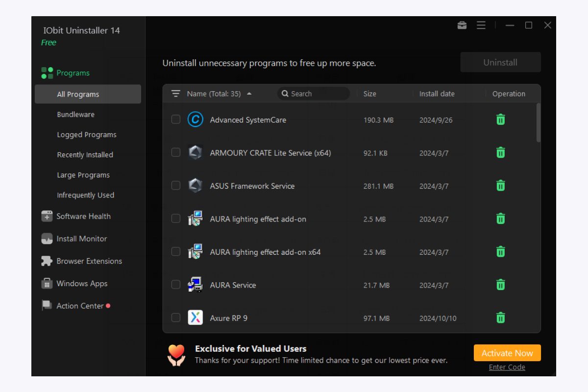Viewport: 588px width, 392px height.
Task: Check the checkbox for Advanced SystemCare
Action: 175,119
